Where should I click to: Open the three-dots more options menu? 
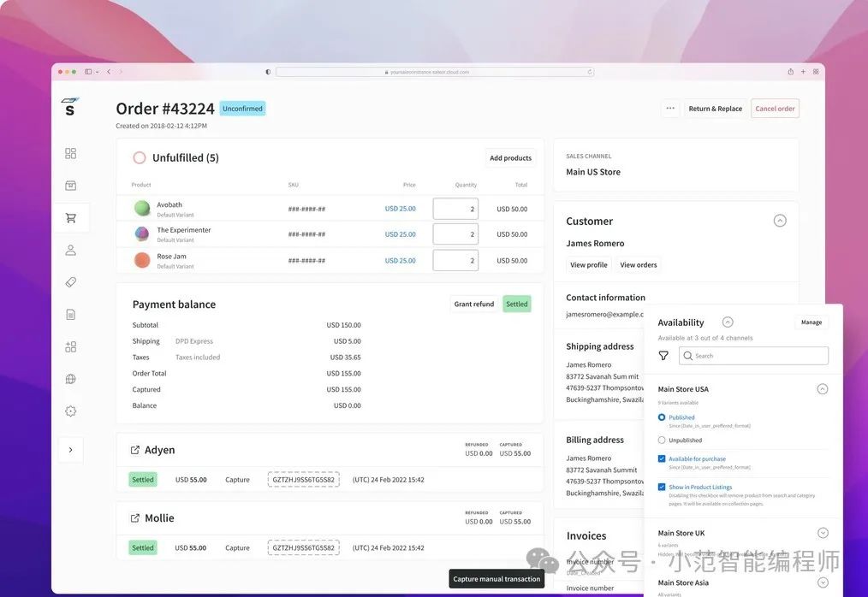[x=670, y=109]
